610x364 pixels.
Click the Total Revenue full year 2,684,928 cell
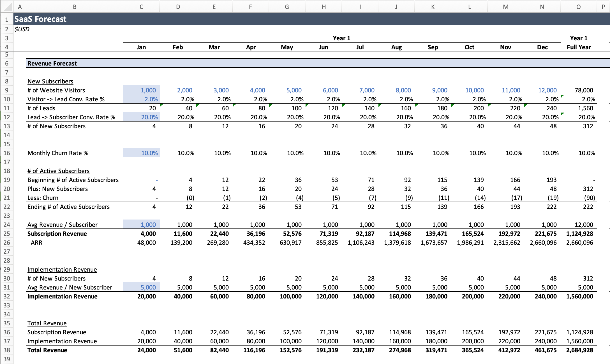[579, 350]
